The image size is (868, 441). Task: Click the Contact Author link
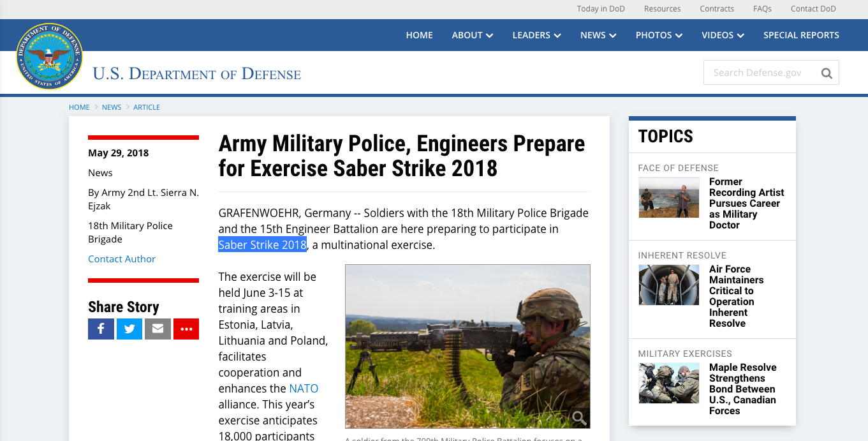click(122, 258)
